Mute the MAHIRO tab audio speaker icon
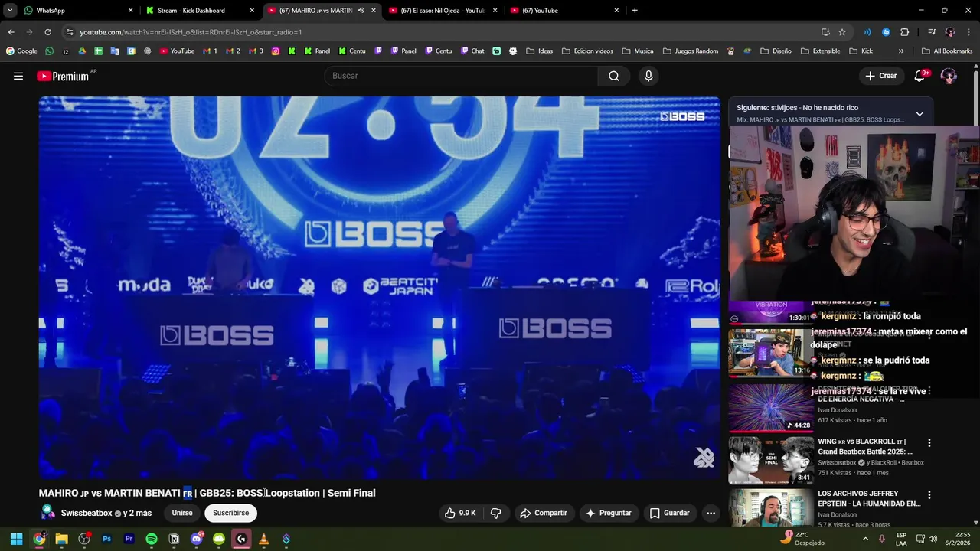980x551 pixels. pos(361,11)
